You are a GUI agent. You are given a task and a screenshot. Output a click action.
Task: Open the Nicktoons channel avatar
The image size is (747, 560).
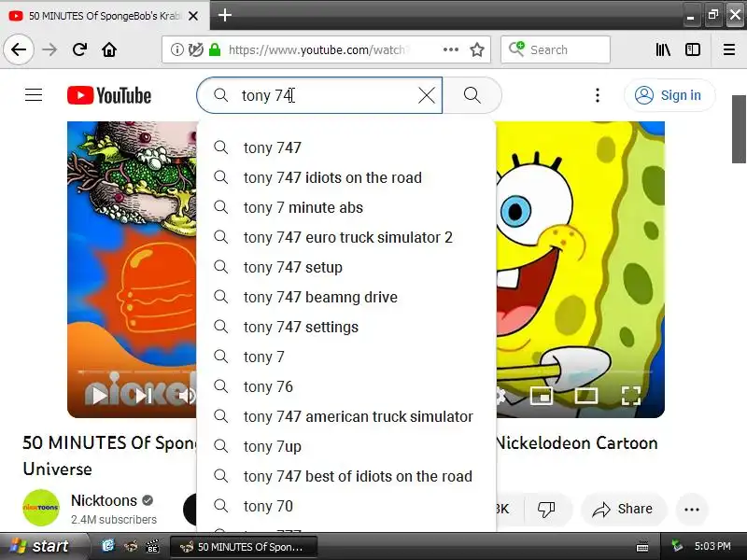pos(41,508)
